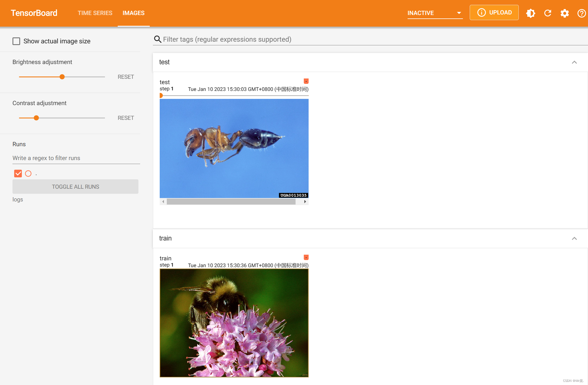Adjust the brightness slider control
The image size is (588, 385).
click(62, 77)
